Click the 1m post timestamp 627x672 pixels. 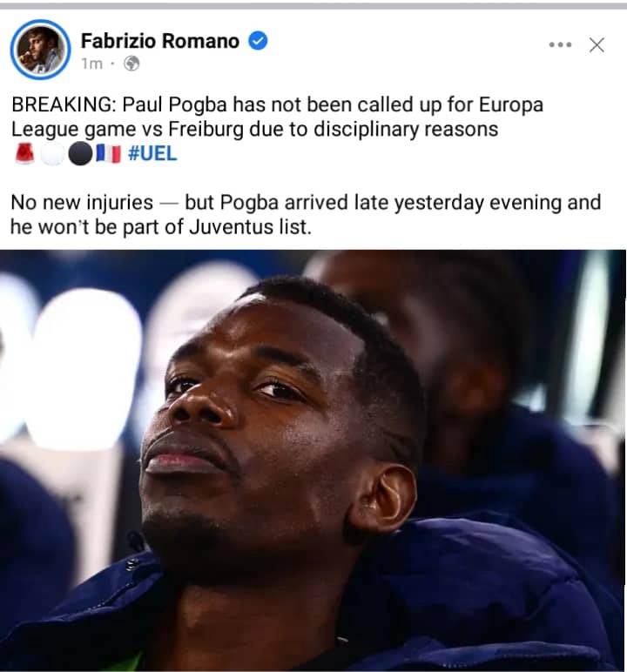(91, 64)
